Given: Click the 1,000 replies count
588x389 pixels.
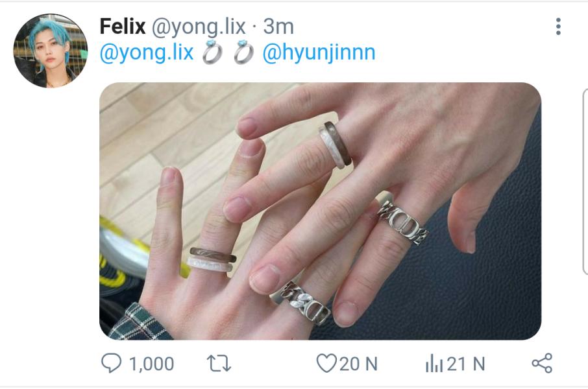Looking at the screenshot, I should click(x=151, y=364).
